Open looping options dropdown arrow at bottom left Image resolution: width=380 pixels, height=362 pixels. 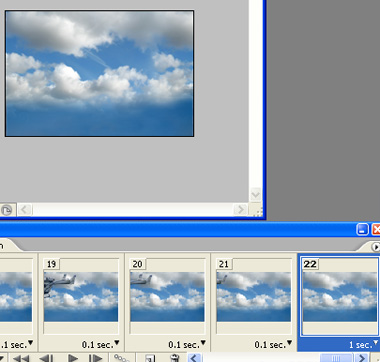[x=2, y=358]
